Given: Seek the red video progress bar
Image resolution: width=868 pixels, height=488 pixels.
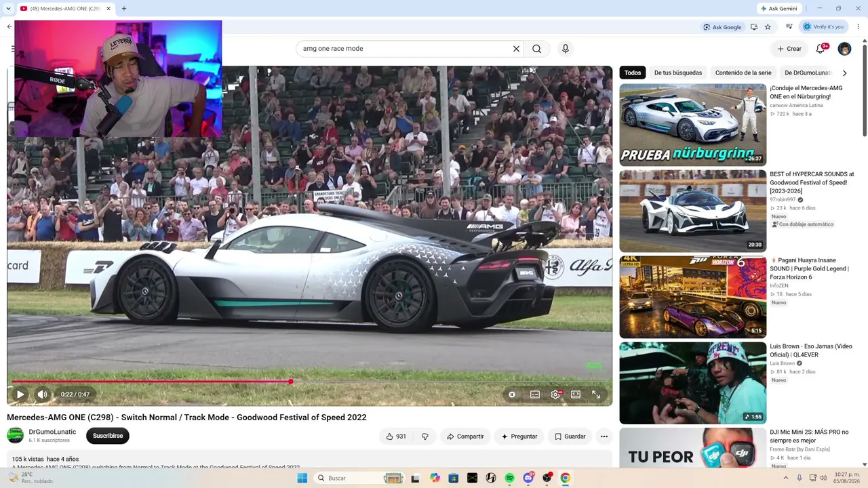Looking at the screenshot, I should tap(309, 382).
